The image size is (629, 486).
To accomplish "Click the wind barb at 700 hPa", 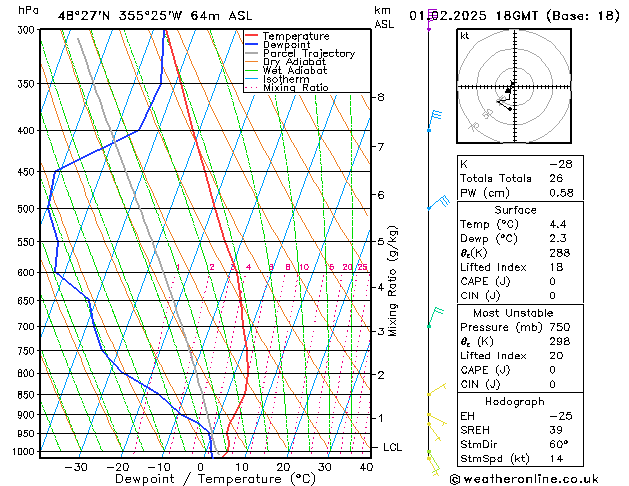I will 436,317.
